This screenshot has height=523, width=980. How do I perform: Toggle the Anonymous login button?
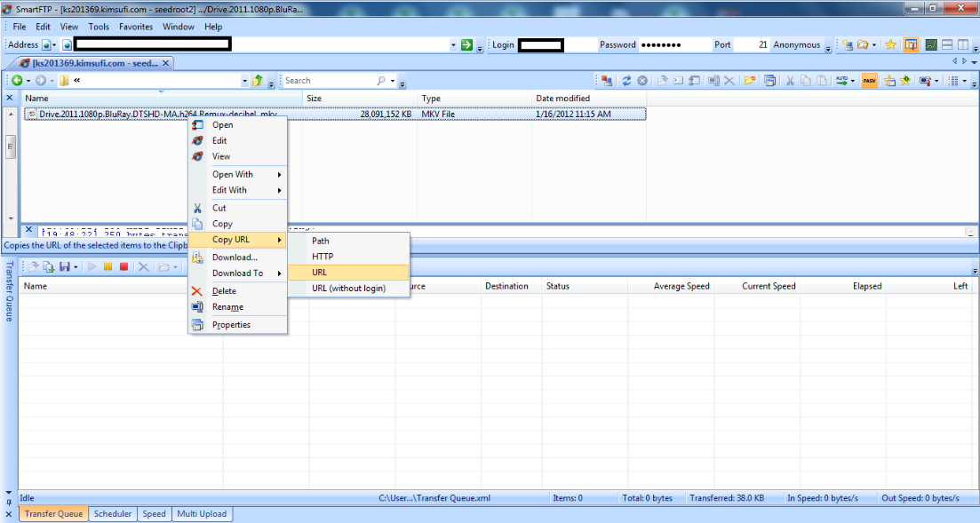click(x=796, y=45)
